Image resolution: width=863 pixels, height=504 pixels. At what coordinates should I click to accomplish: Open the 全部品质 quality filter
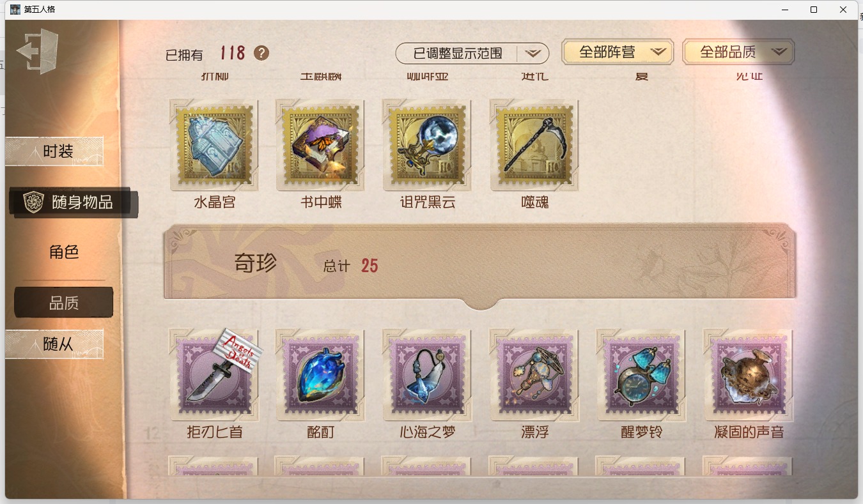click(738, 52)
